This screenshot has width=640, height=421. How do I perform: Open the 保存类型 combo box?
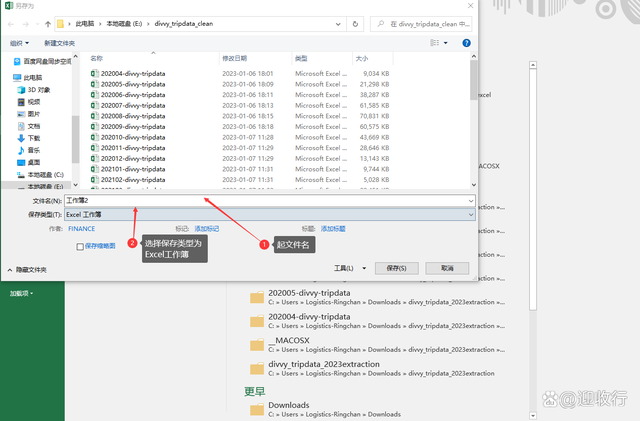click(270, 214)
